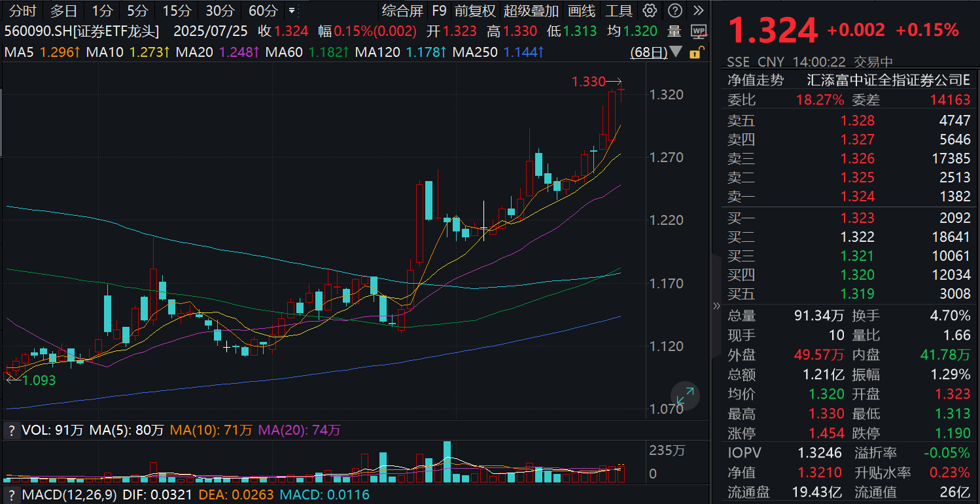Click the 1.330 high price marker on chart
Viewport: 980px width, 504px height.
click(589, 82)
